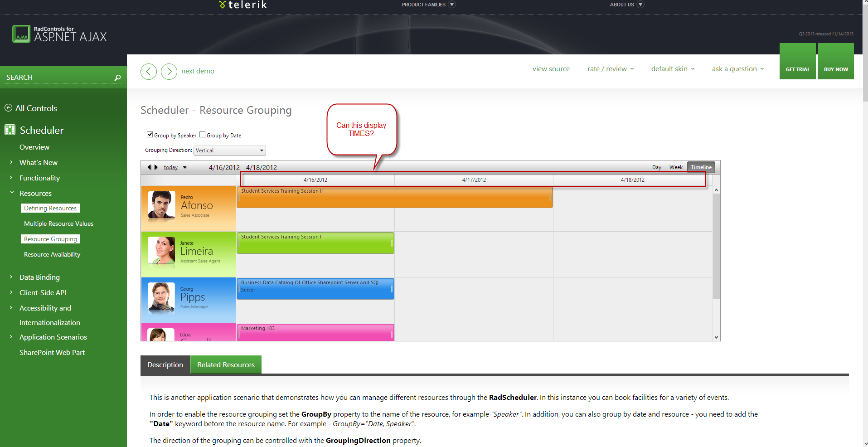This screenshot has width=868, height=447.
Task: Open Resource Grouping page
Action: pyautogui.click(x=50, y=239)
